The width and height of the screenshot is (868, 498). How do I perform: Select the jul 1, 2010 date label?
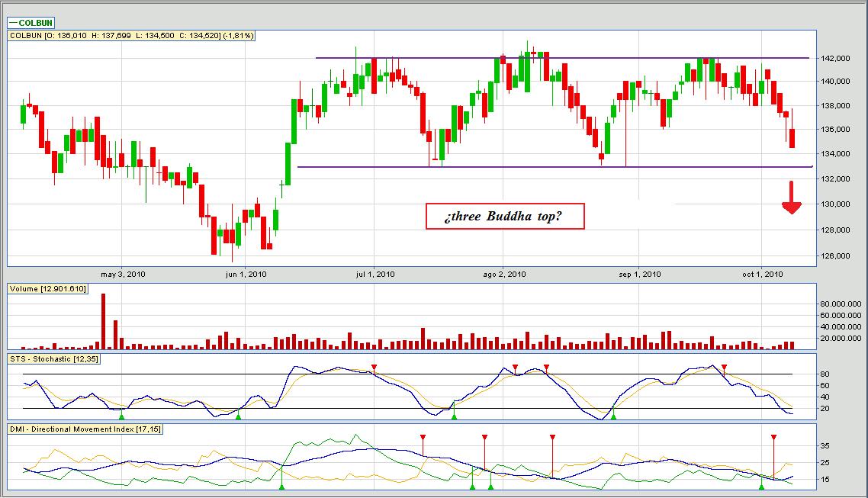pos(375,274)
